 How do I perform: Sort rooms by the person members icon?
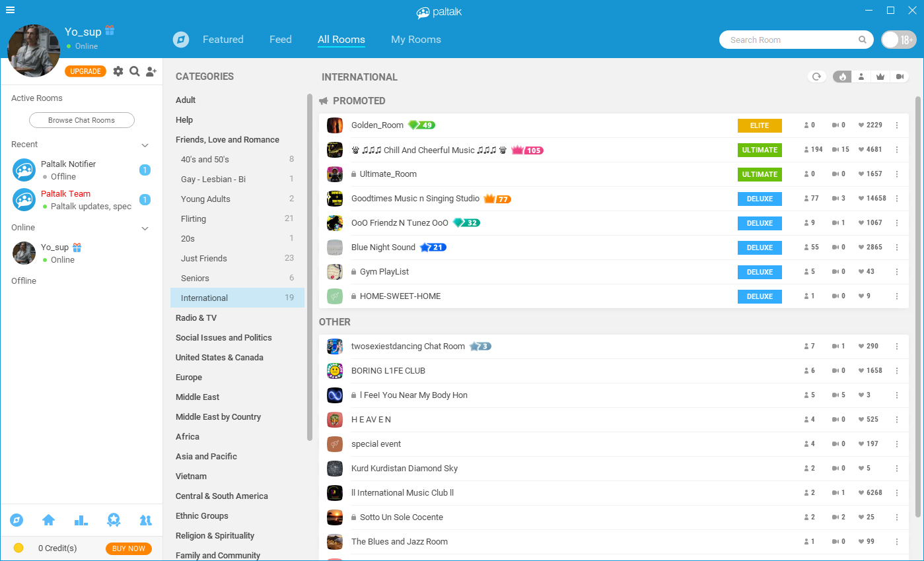pyautogui.click(x=861, y=77)
